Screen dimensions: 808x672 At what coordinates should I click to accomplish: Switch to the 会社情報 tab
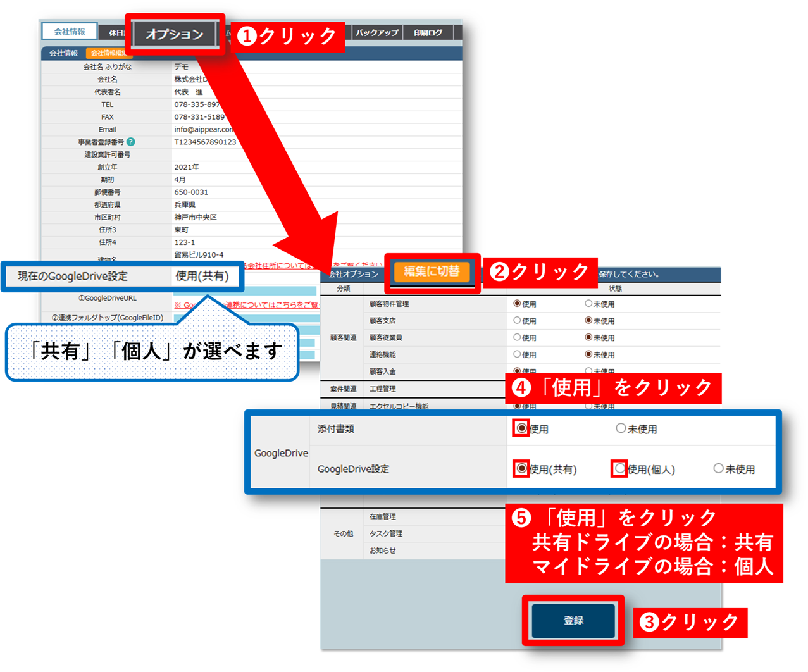coord(70,31)
